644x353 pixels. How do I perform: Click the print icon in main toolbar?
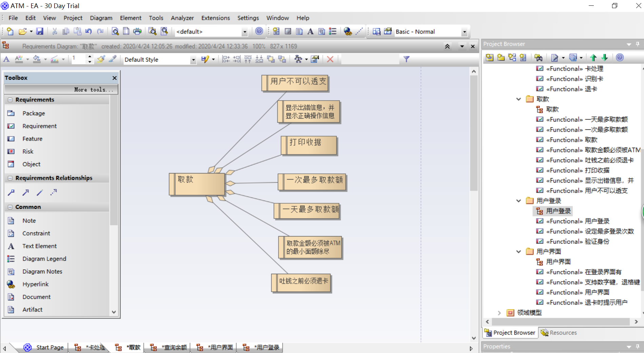(x=137, y=32)
